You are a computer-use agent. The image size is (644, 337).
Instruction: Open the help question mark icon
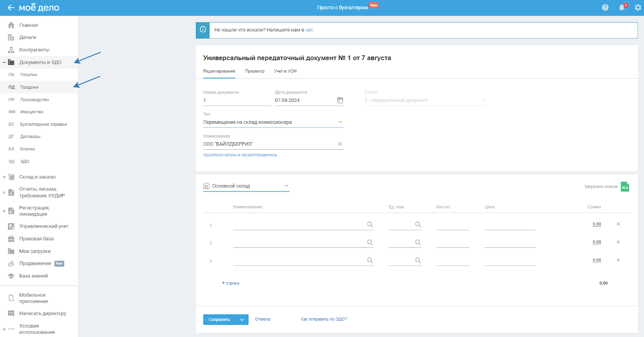click(x=605, y=8)
